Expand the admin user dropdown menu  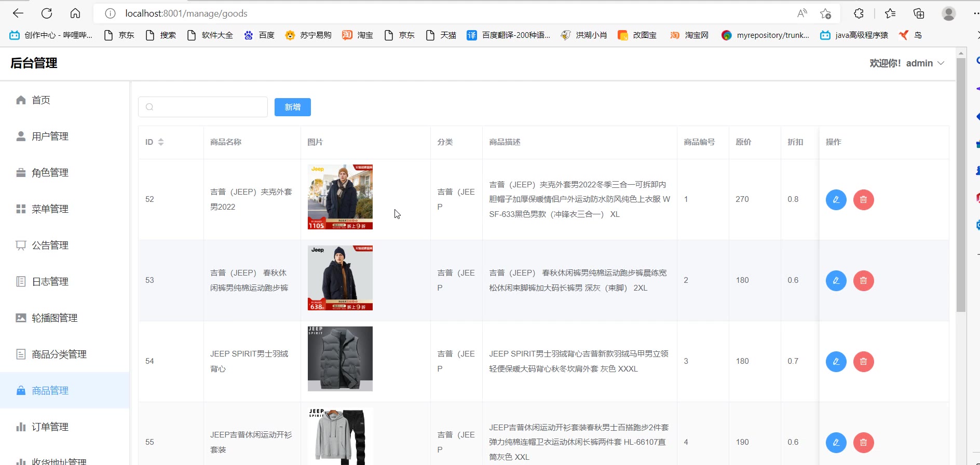[907, 63]
